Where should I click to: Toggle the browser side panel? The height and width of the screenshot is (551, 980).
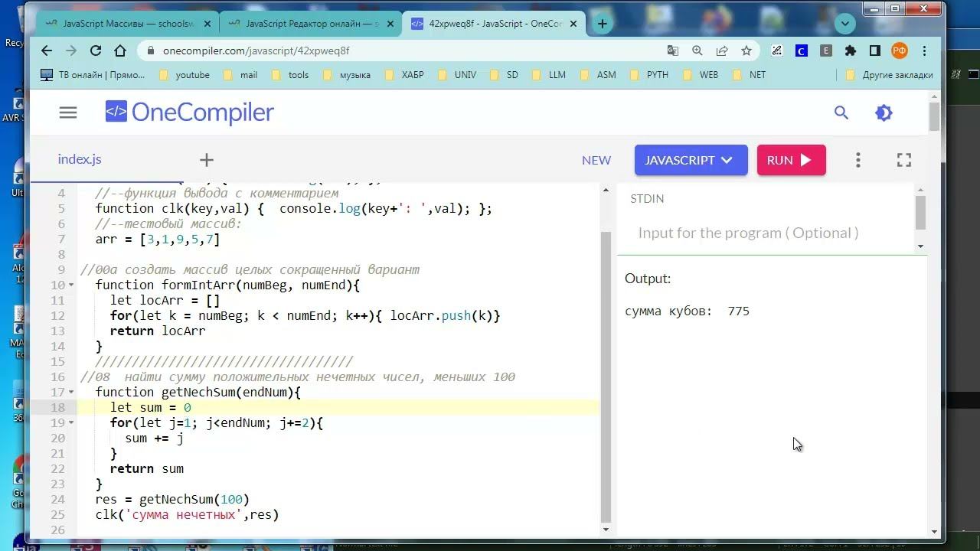click(875, 51)
